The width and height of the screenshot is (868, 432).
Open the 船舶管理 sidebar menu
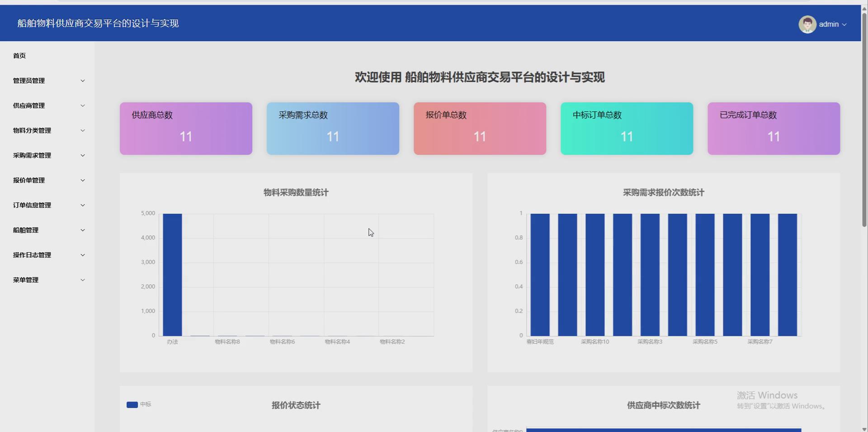coord(47,230)
